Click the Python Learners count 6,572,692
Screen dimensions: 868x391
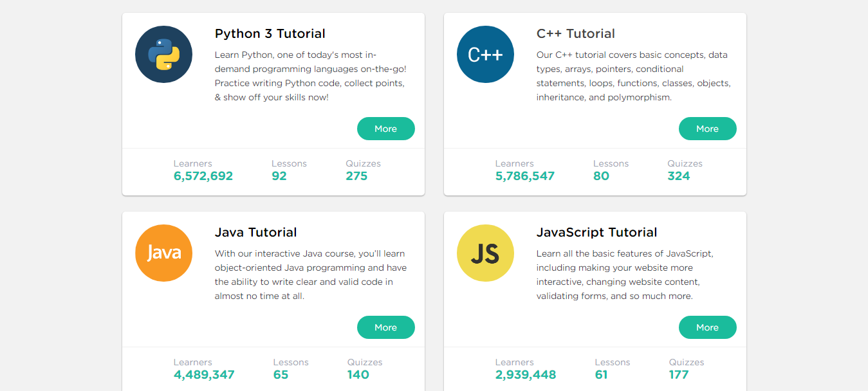click(x=203, y=176)
